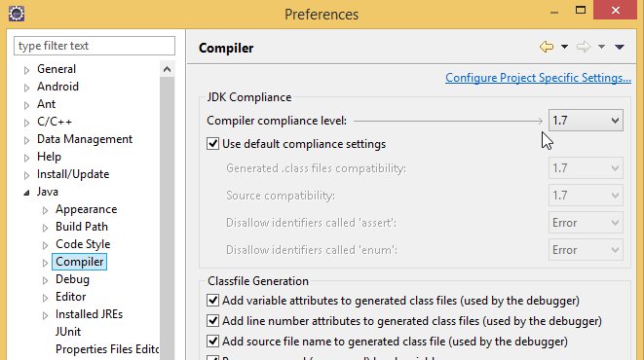Image resolution: width=644 pixels, height=360 pixels.
Task: Expand the Install/Update tree node
Action: [26, 175]
